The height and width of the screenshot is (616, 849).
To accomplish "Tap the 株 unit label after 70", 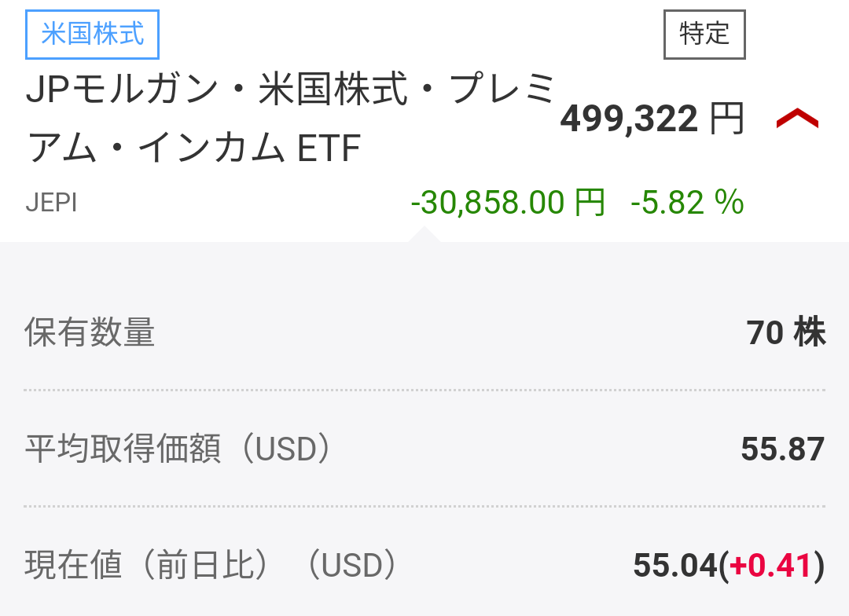I will tap(810, 332).
